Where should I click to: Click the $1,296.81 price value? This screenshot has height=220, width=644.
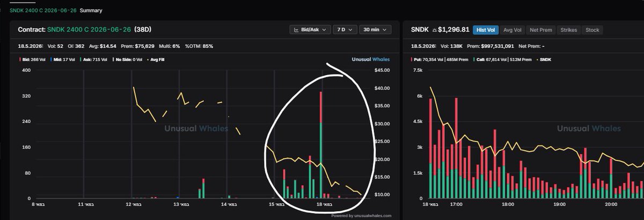coord(453,30)
